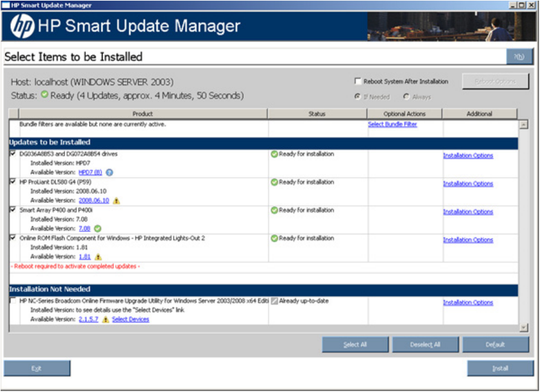Screen dimensions: 540x392
Task: Enable Reboot System After Installation checkbox
Action: [x=358, y=82]
